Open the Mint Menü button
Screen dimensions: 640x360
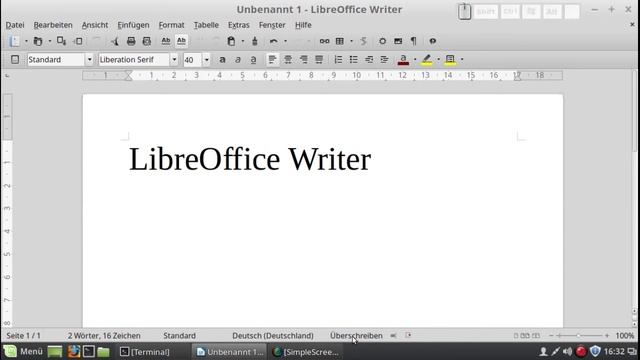click(x=23, y=351)
